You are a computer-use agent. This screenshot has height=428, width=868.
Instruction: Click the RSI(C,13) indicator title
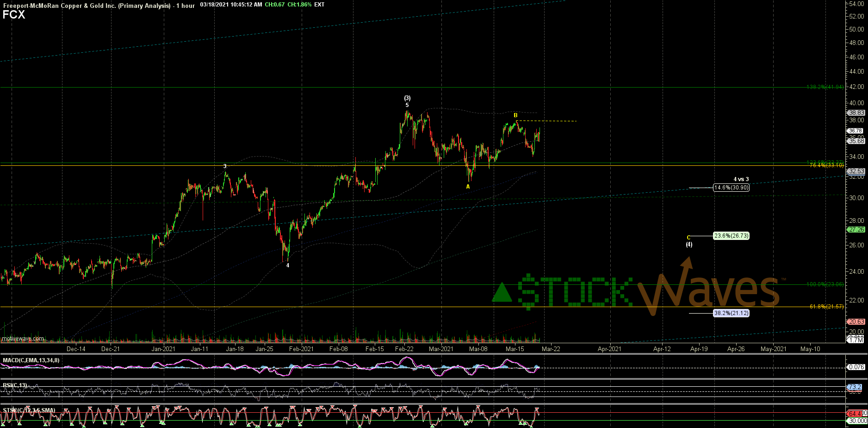pyautogui.click(x=15, y=385)
